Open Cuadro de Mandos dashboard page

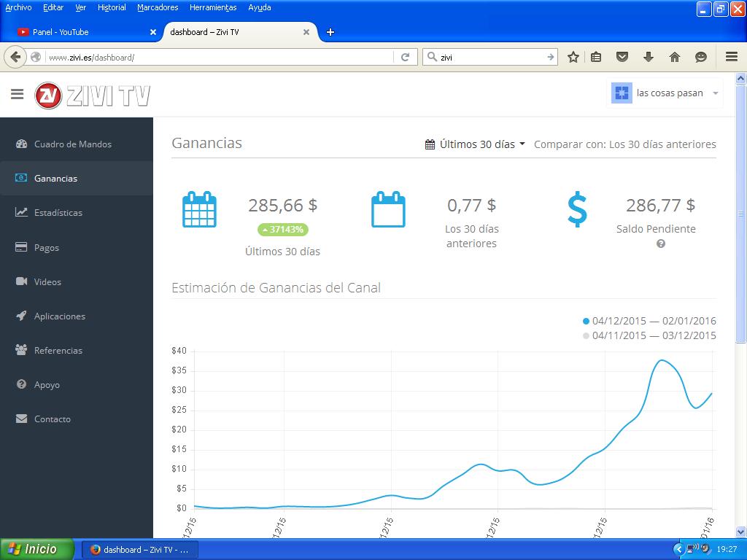coord(72,144)
